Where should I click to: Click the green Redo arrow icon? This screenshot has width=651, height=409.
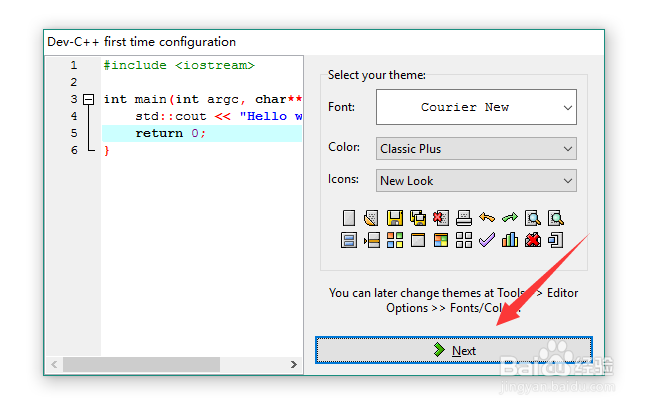[x=510, y=217]
